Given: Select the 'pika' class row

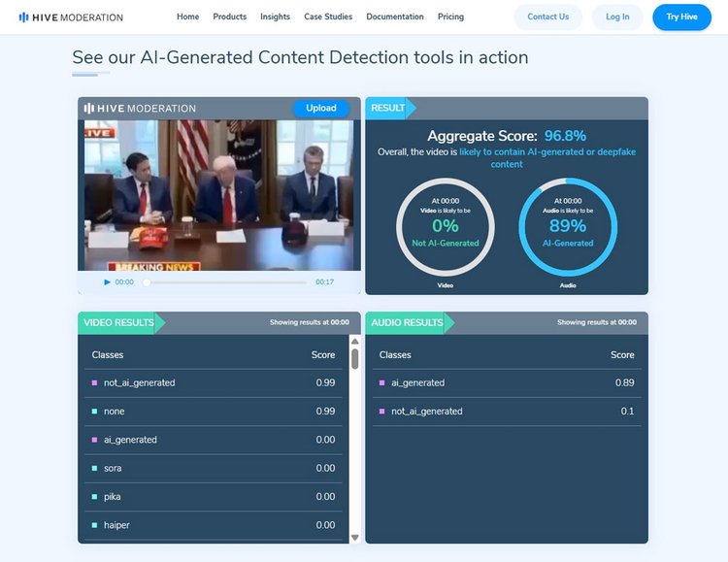Looking at the screenshot, I should point(214,497).
